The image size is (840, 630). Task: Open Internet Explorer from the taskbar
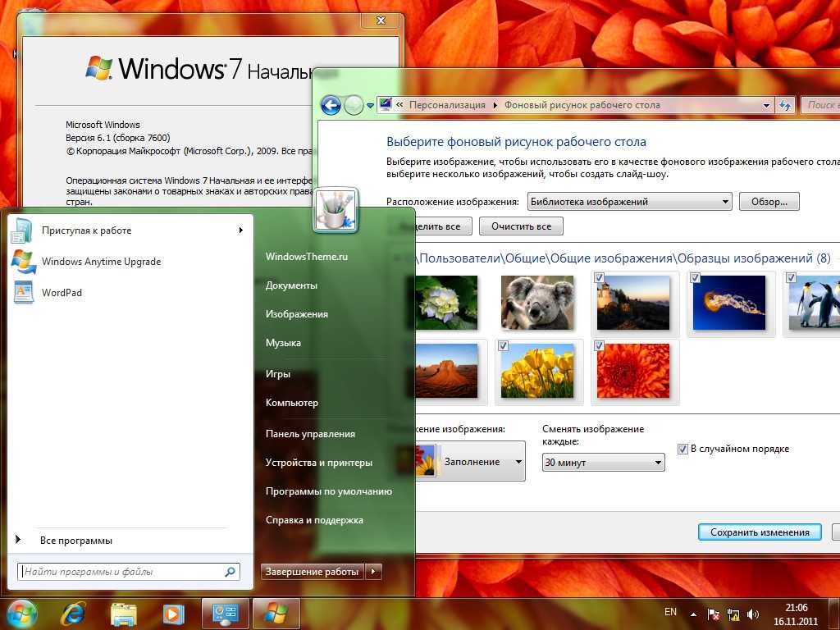pyautogui.click(x=74, y=613)
